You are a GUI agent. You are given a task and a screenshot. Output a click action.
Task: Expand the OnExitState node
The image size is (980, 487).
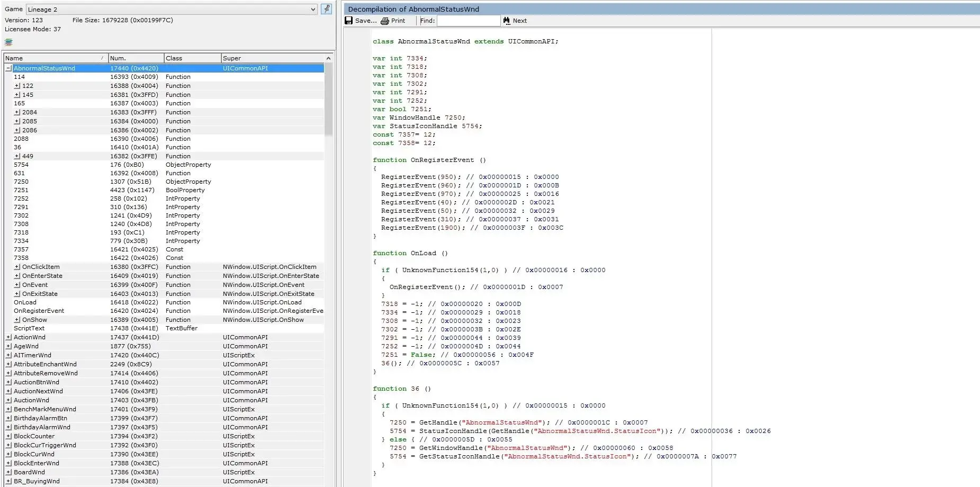[17, 294]
